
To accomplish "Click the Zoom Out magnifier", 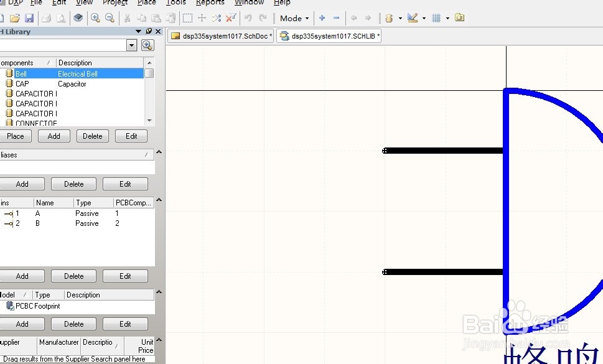I will (x=110, y=18).
